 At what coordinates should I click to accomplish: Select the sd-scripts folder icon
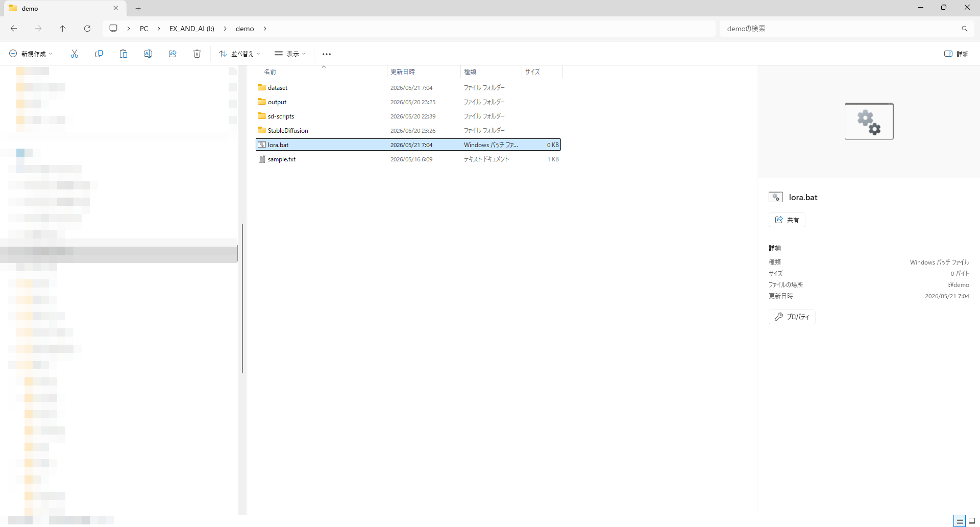point(262,116)
